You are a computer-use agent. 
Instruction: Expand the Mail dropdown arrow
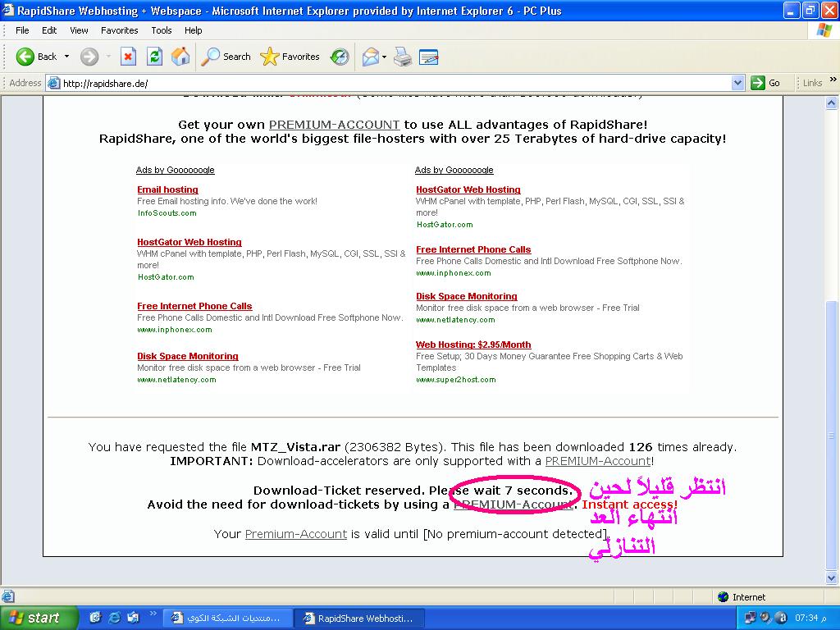[x=384, y=57]
